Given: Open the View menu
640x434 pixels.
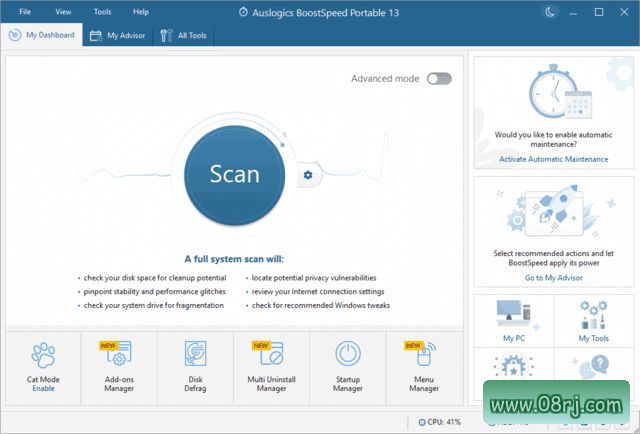Looking at the screenshot, I should coord(63,12).
